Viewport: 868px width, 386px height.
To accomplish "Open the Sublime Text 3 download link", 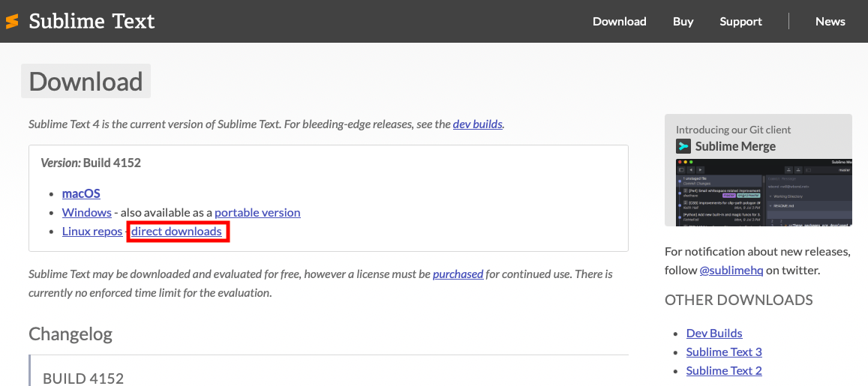I will [x=724, y=352].
